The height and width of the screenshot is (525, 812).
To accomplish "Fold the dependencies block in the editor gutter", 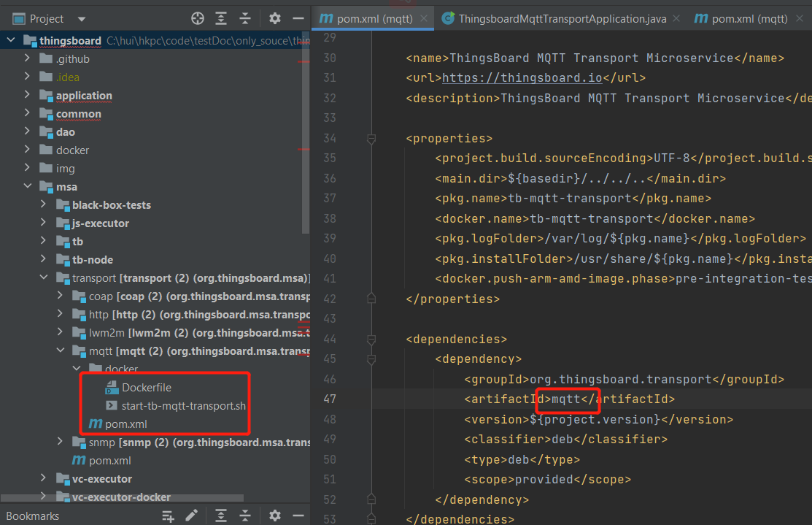I will tap(371, 339).
